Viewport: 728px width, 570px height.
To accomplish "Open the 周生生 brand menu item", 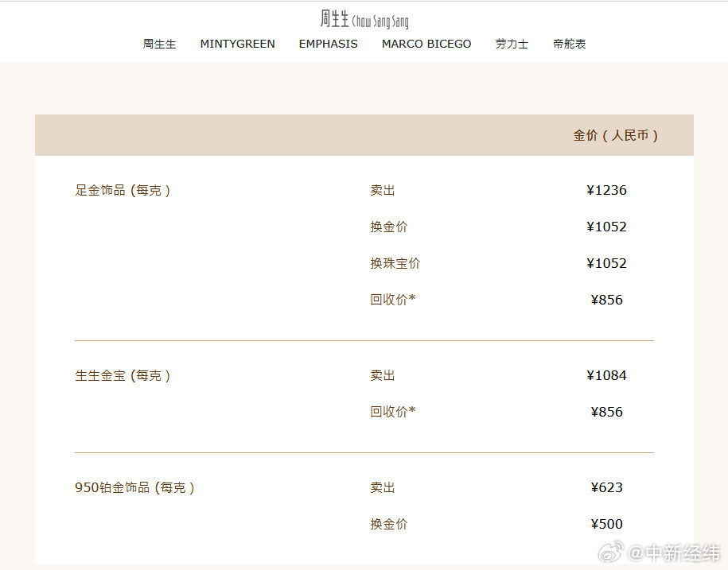I will [159, 44].
